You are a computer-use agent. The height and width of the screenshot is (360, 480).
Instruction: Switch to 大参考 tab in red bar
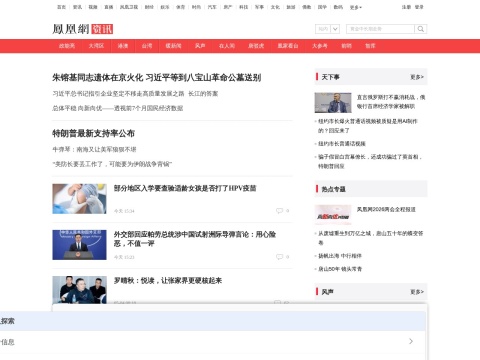(319, 46)
